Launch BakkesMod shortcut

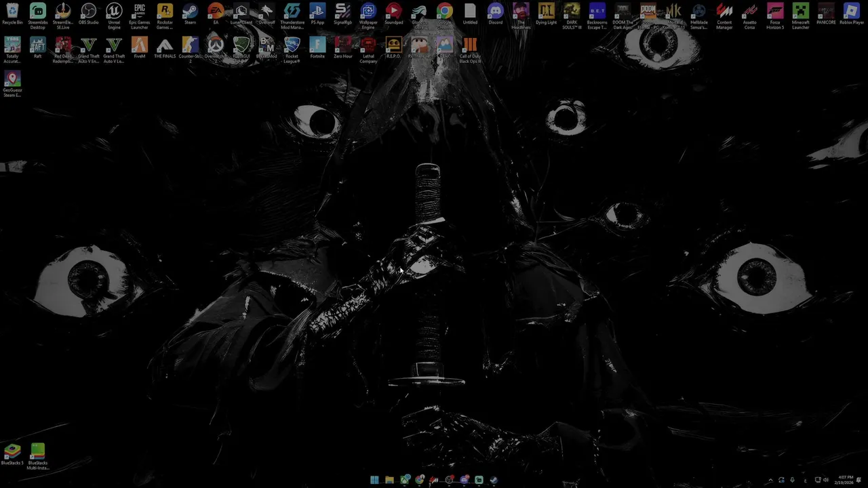coord(267,49)
